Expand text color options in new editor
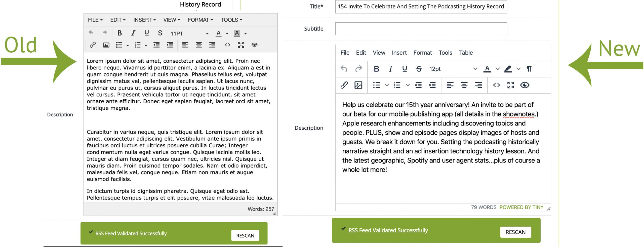The height and width of the screenshot is (247, 644). coord(497,69)
